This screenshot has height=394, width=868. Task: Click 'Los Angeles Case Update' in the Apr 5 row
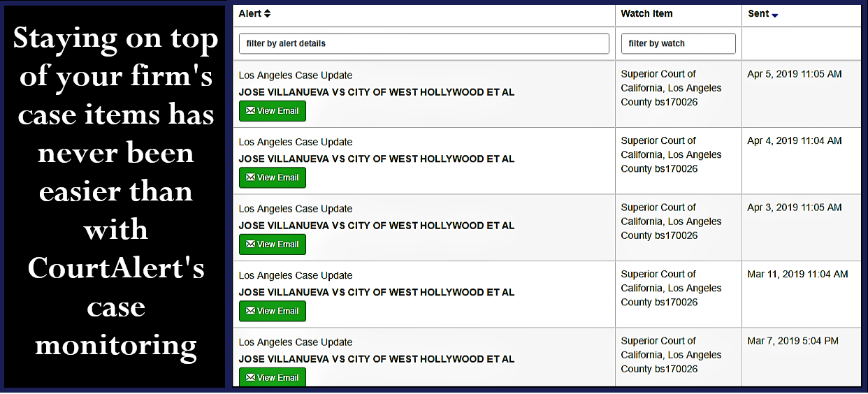(296, 75)
